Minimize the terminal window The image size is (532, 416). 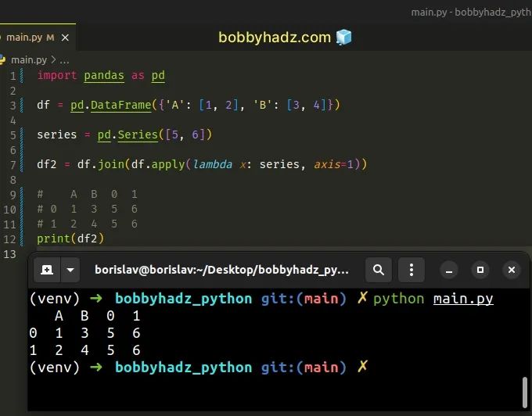click(449, 271)
